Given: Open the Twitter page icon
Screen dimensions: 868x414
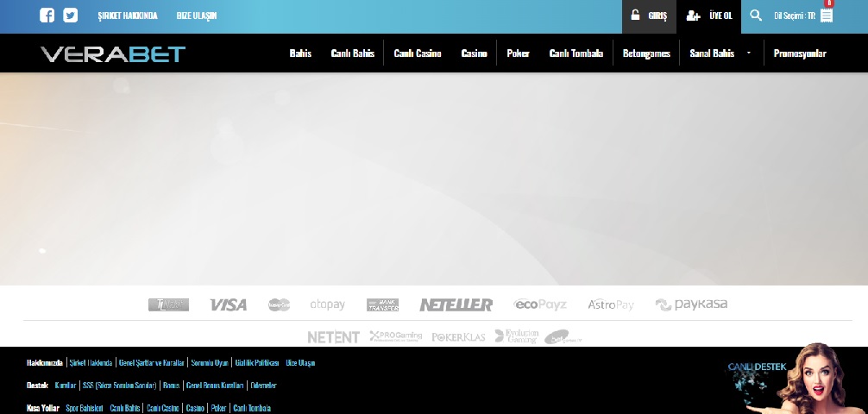Looking at the screenshot, I should (71, 16).
